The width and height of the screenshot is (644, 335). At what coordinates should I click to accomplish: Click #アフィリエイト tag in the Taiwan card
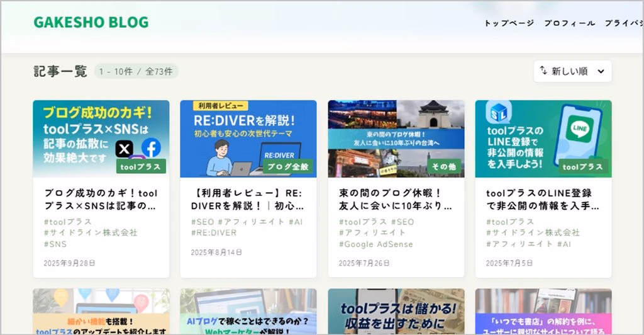tap(372, 232)
